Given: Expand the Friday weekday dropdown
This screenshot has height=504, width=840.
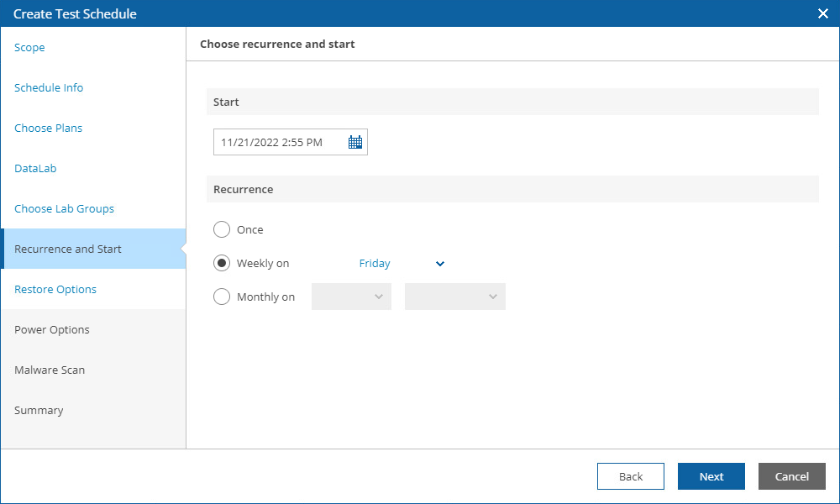Looking at the screenshot, I should point(402,264).
